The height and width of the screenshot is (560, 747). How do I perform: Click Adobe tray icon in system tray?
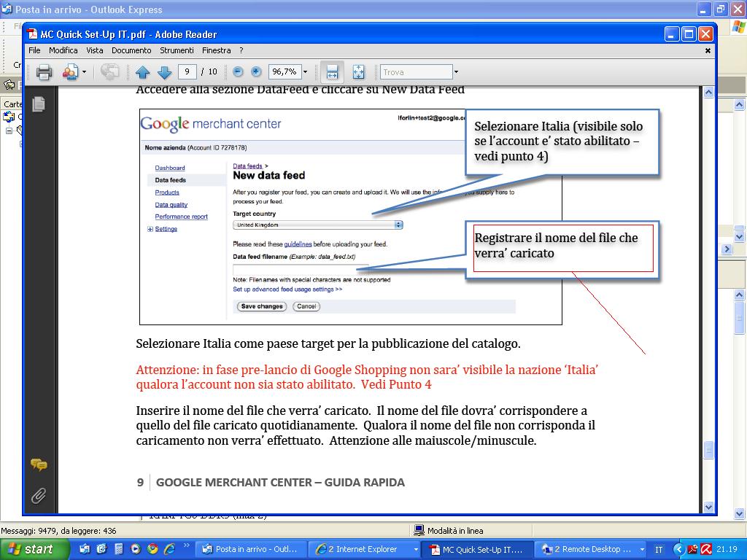click(x=693, y=550)
